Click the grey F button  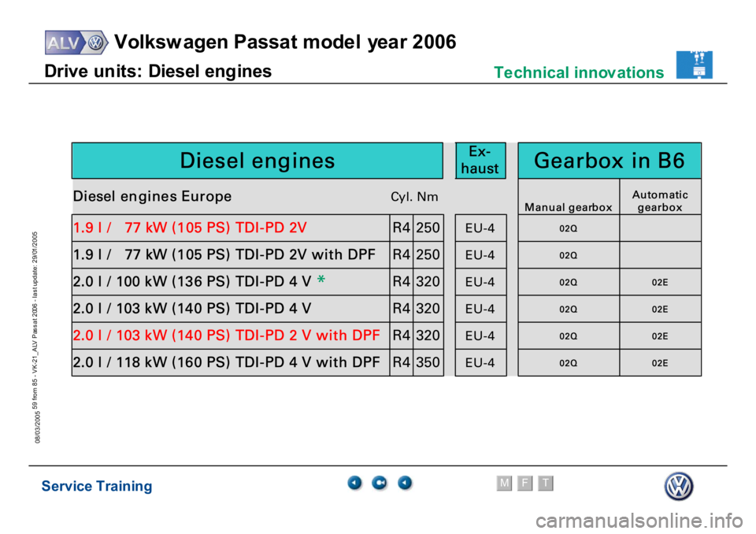pyautogui.click(x=524, y=483)
